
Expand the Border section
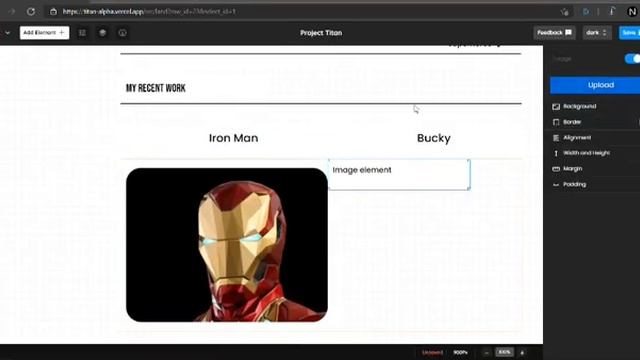click(x=595, y=122)
